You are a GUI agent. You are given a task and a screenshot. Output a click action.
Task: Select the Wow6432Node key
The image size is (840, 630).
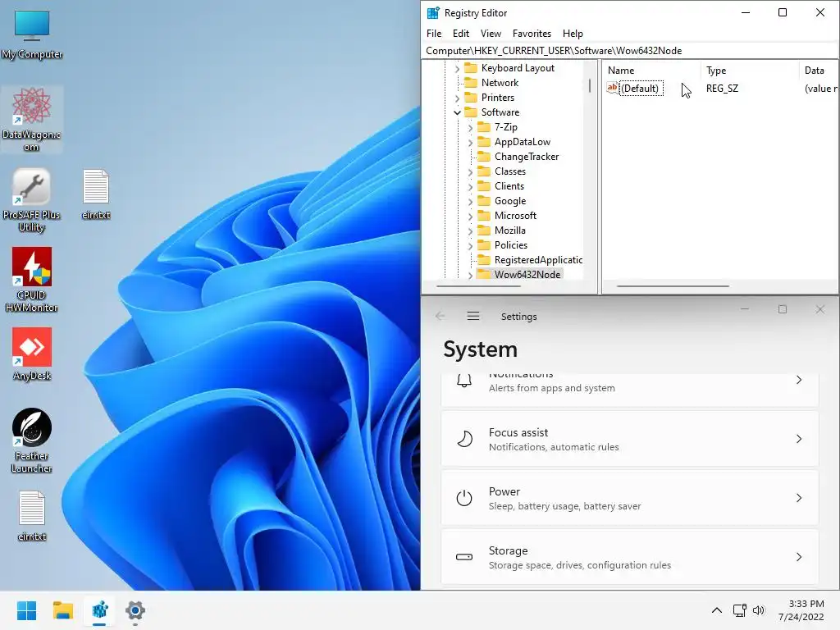click(x=527, y=274)
